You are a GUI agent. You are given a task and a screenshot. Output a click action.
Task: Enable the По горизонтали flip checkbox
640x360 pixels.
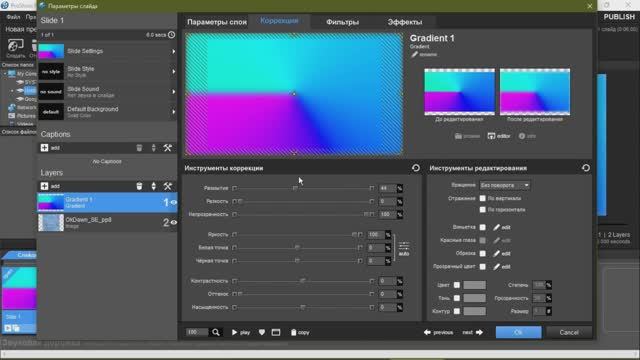[x=482, y=209]
